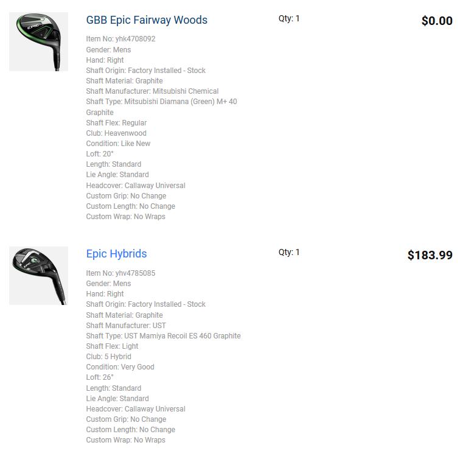Open the Epic Hybrids product link
Viewport: 460px width, 476px height.
pyautogui.click(x=116, y=254)
